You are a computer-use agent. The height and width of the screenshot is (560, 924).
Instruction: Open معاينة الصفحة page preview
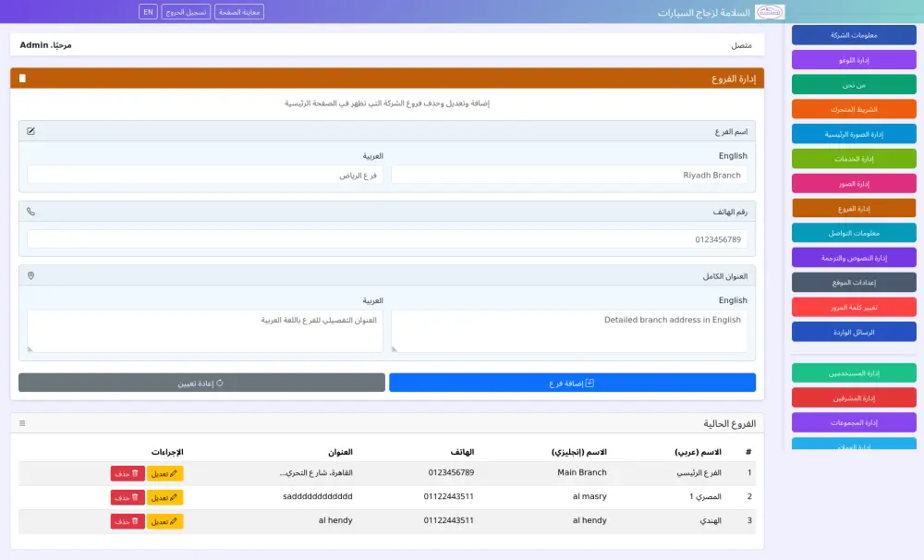tap(239, 12)
